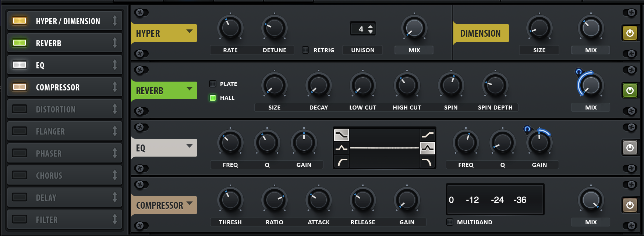
Task: Open the HYPER preset dropdown arrow
Action: click(x=190, y=31)
